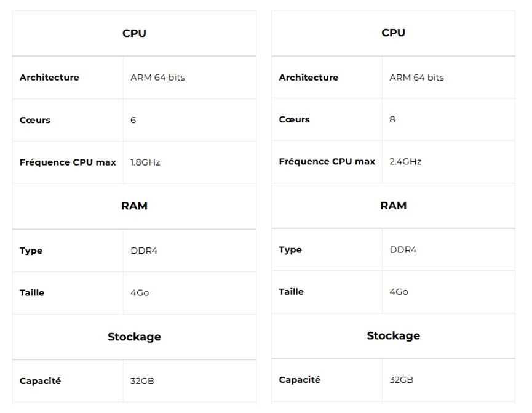Image resolution: width=532 pixels, height=413 pixels.
Task: Select the right table's 4Go Taille value
Action: click(399, 292)
